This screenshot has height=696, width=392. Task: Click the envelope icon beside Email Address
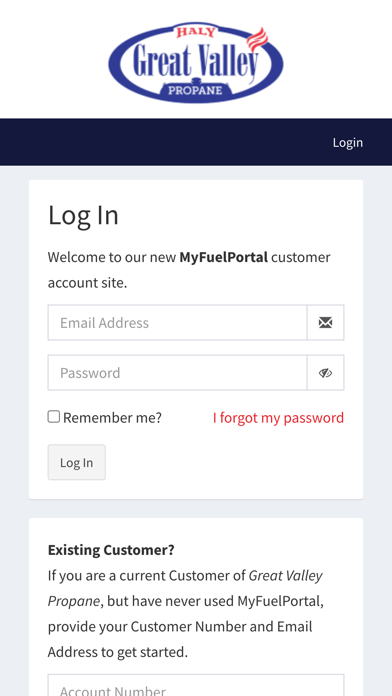tap(325, 323)
